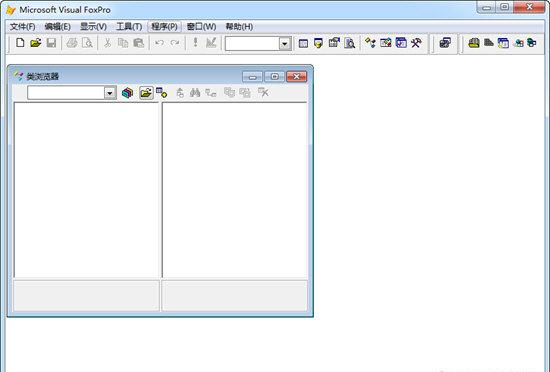Click the main toolbar database combo field

coord(258,44)
